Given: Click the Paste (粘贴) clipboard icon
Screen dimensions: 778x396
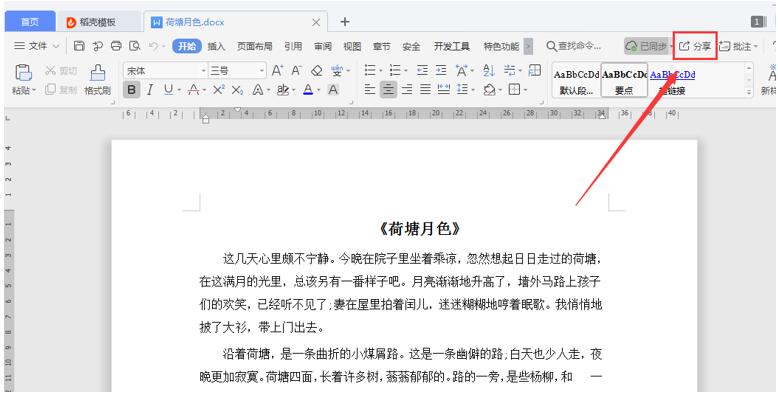Looking at the screenshot, I should (x=23, y=73).
